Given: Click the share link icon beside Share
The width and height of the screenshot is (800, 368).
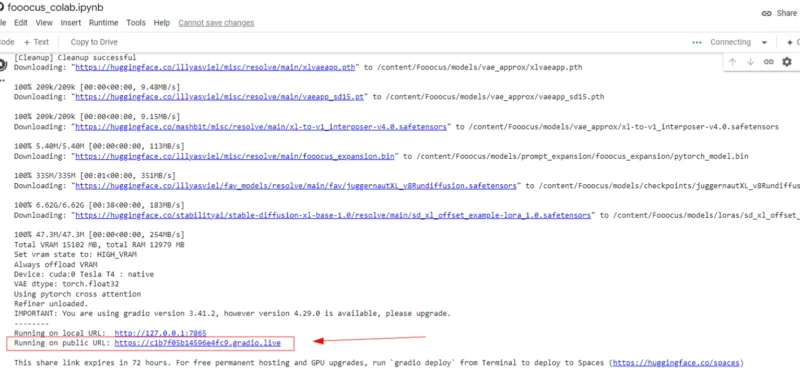Looking at the screenshot, I should pos(766,14).
